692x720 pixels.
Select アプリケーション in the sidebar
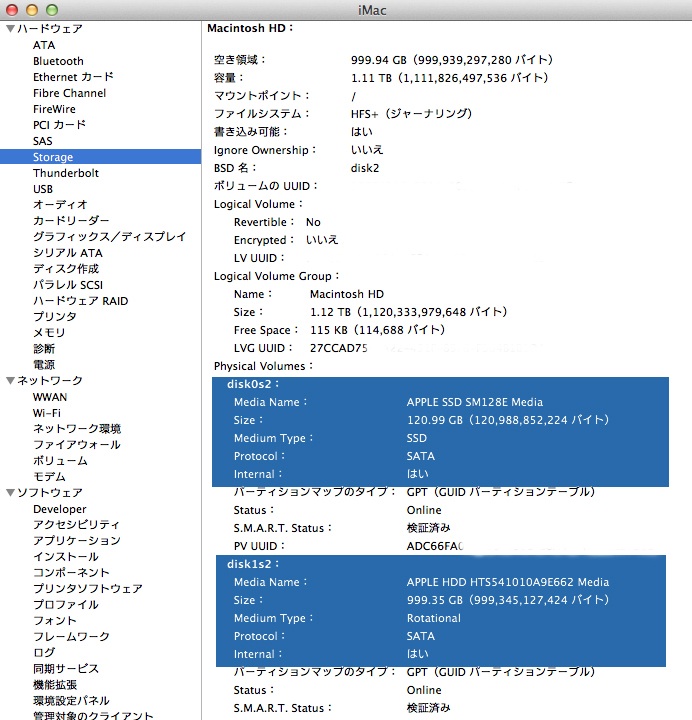click(x=77, y=540)
